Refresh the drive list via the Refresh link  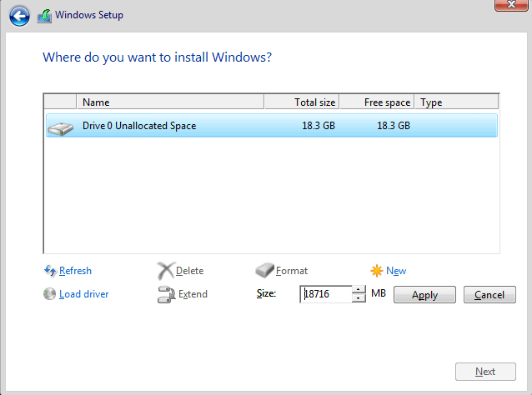point(75,271)
